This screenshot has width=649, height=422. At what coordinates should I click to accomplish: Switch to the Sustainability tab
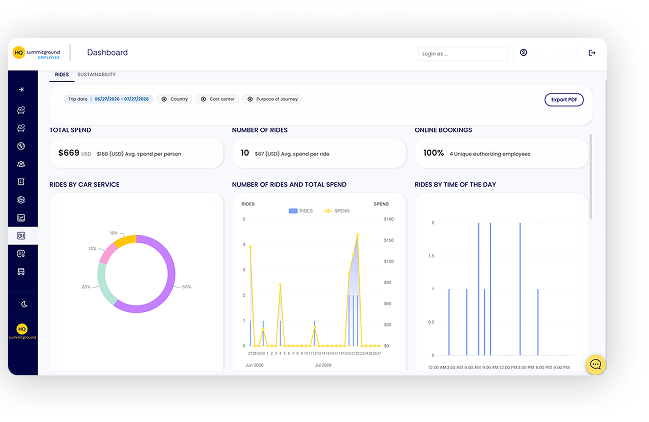pos(96,74)
